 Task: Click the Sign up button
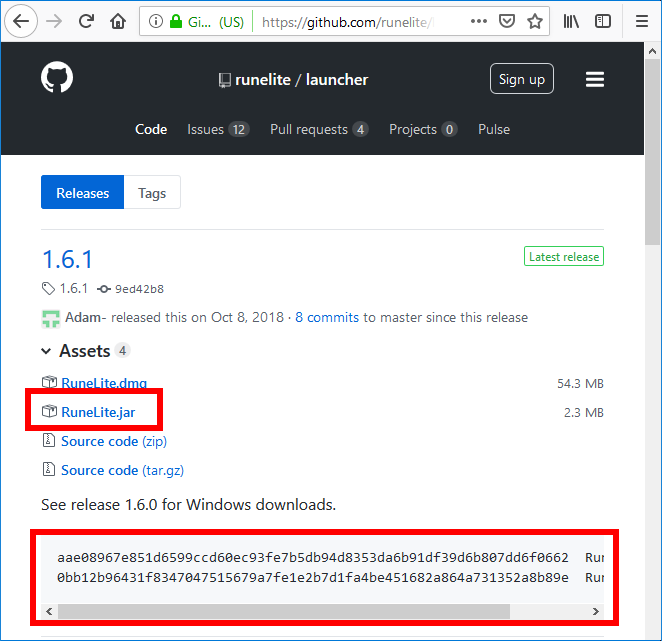(522, 79)
